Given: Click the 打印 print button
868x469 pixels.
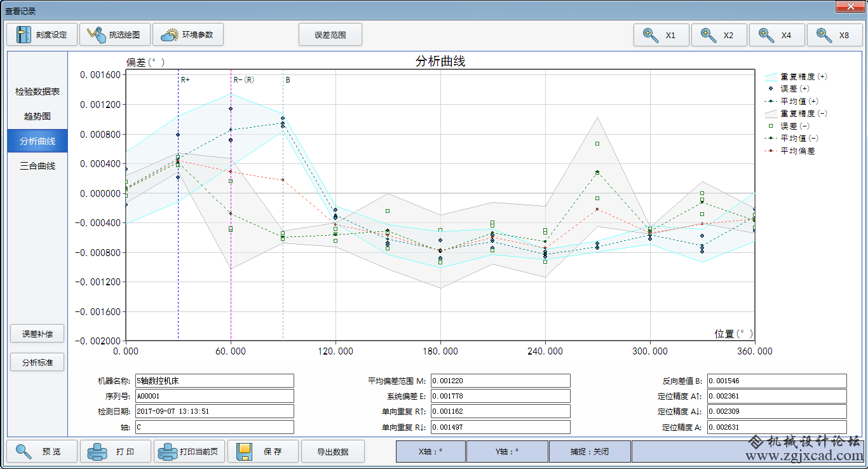Looking at the screenshot, I should [116, 451].
